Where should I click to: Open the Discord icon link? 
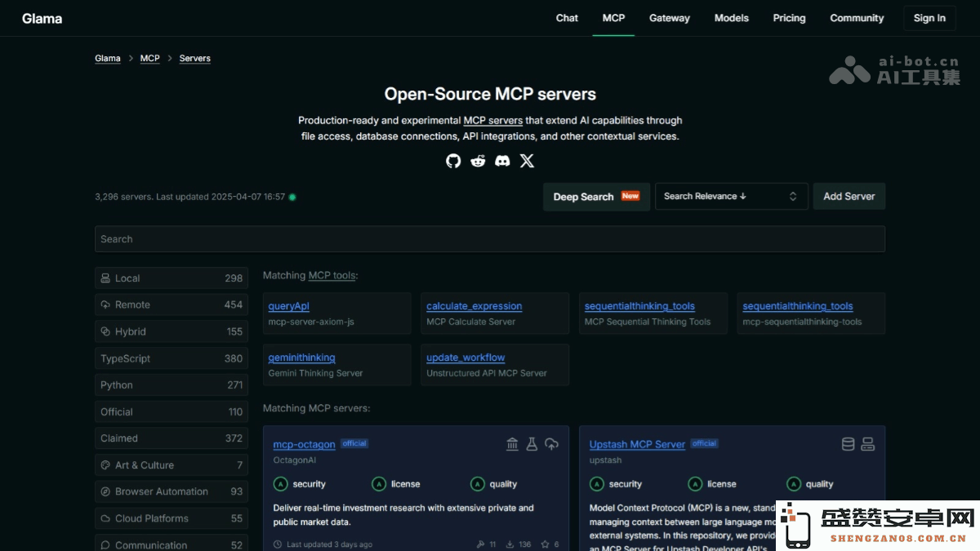coord(502,161)
